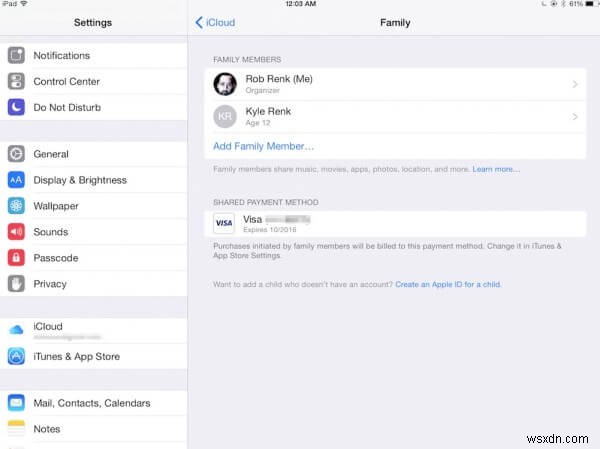Image resolution: width=600 pixels, height=449 pixels.
Task: Tap the iTunes & App Store icon
Action: pos(16,356)
